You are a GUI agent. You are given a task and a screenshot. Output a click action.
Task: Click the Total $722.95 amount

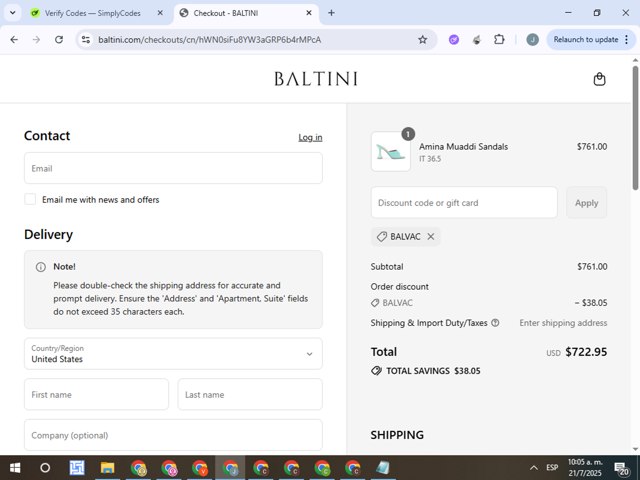tap(586, 352)
